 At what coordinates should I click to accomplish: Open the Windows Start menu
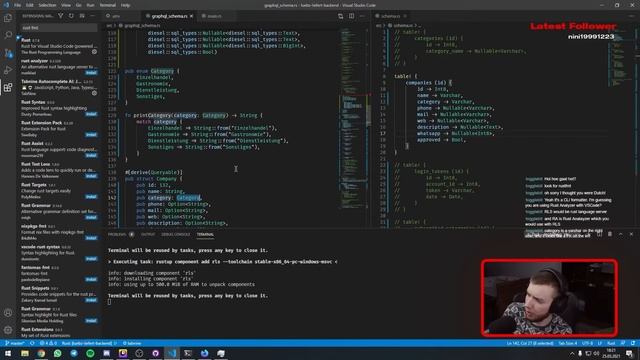[x=8, y=353]
